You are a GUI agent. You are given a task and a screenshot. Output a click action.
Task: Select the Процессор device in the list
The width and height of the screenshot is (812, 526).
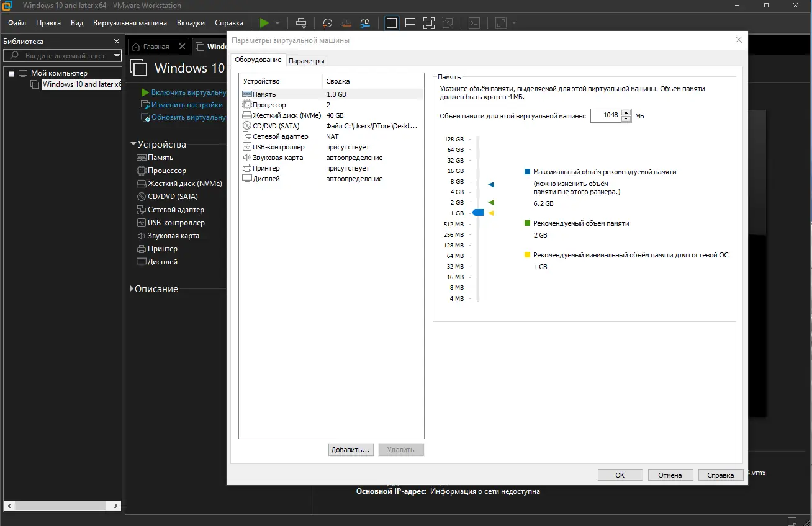coord(331,105)
